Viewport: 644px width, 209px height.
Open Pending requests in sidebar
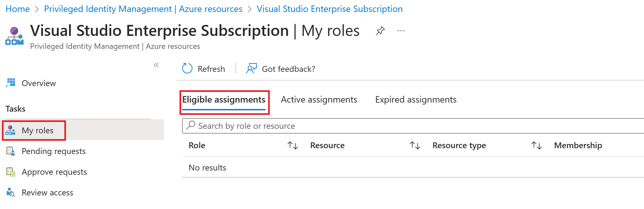pyautogui.click(x=53, y=151)
